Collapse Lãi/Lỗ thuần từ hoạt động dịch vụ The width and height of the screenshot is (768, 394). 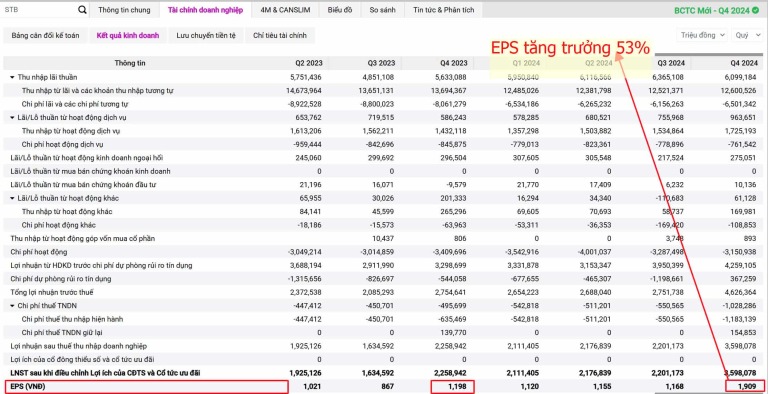click(x=12, y=118)
